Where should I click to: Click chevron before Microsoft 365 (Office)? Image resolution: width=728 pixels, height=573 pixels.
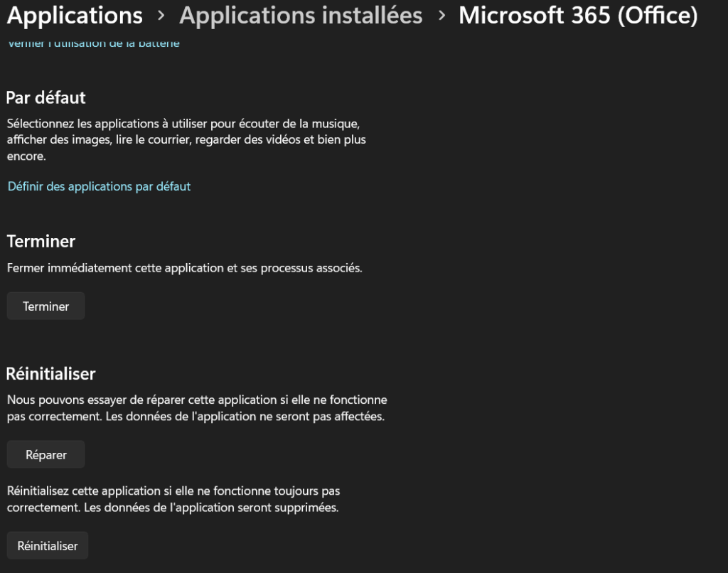coord(441,16)
